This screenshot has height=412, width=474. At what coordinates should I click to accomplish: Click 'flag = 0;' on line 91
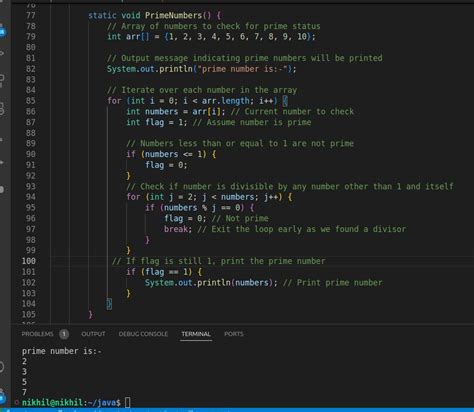166,165
